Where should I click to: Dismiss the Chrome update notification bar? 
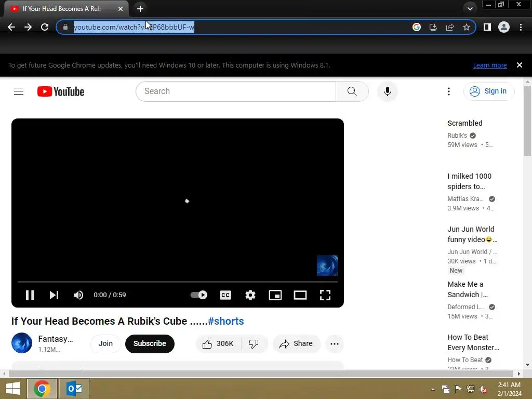[520, 65]
